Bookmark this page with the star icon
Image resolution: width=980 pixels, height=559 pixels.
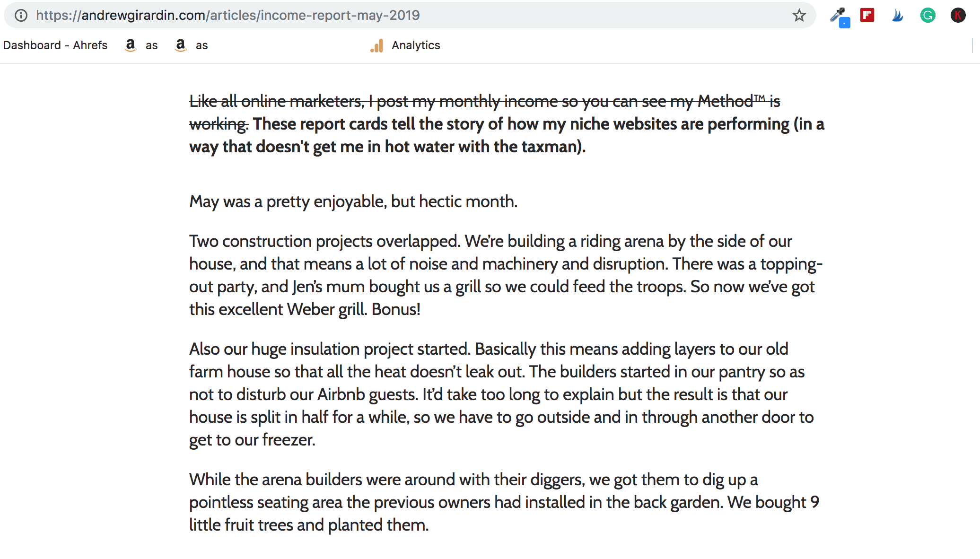tap(799, 15)
